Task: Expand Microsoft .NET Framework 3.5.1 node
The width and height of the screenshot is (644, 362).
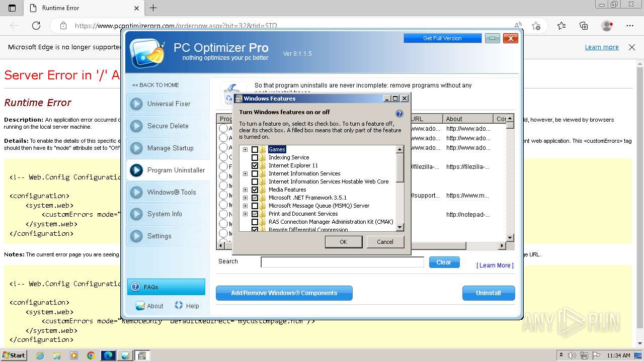Action: pyautogui.click(x=246, y=198)
